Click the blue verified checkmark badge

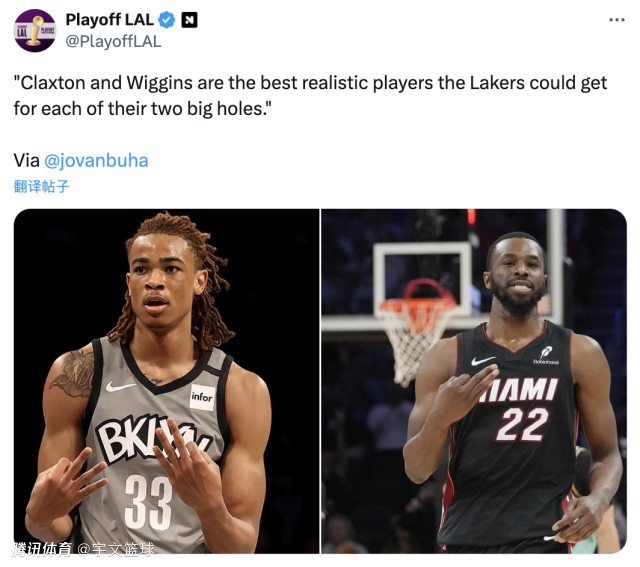click(167, 20)
